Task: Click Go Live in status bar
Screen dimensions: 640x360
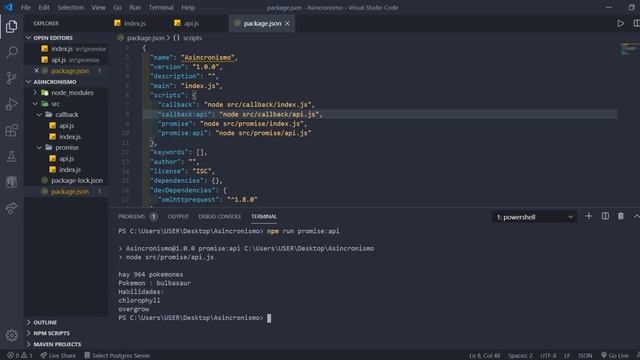Action: (x=615, y=356)
